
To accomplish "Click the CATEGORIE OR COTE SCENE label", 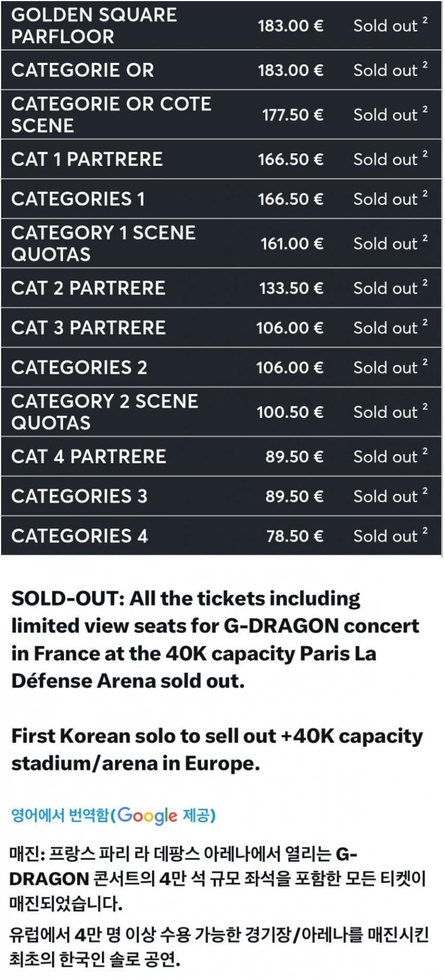I will (x=111, y=114).
